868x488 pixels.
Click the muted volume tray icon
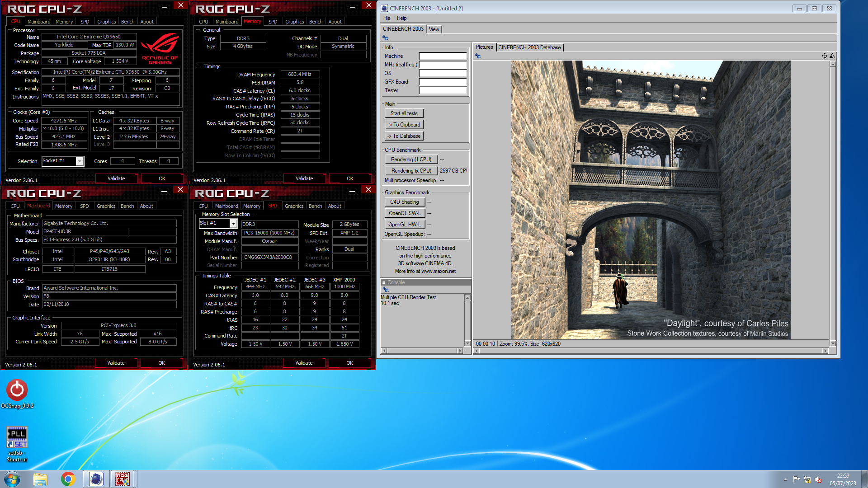coord(818,479)
